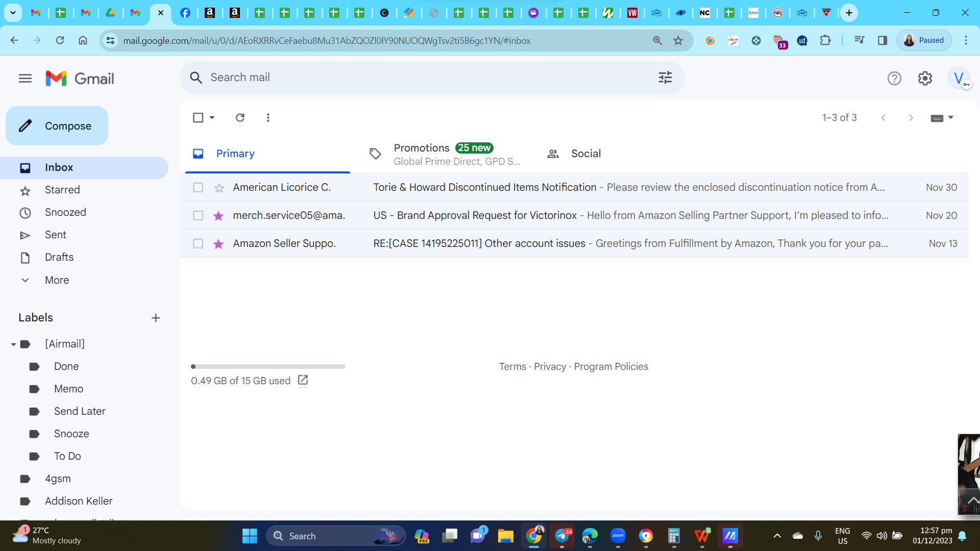The image size is (980, 551).
Task: Open Telegram from the taskbar
Action: click(562, 536)
